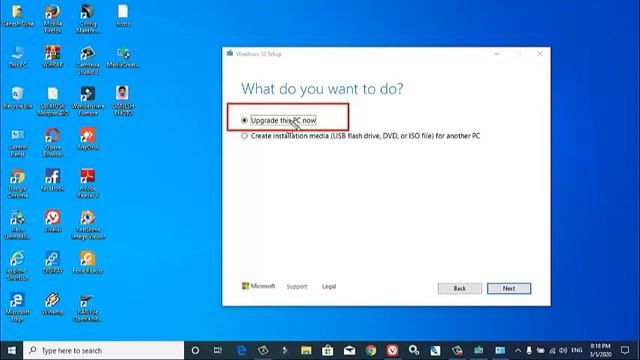Open Opera Browser desktop shortcut
The width and height of the screenshot is (640, 360).
pos(53,143)
